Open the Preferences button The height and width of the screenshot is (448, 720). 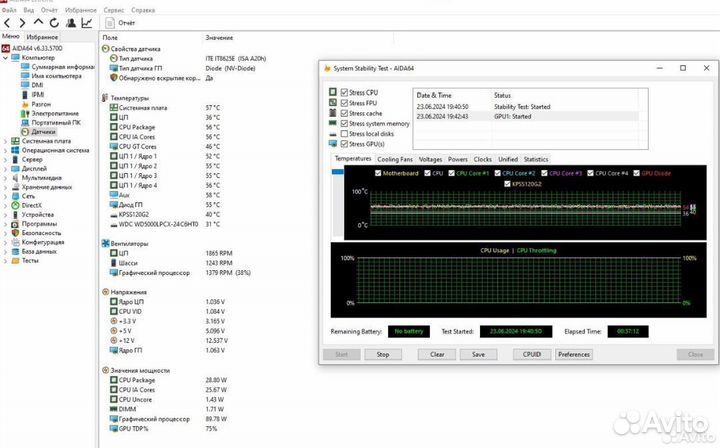click(574, 354)
